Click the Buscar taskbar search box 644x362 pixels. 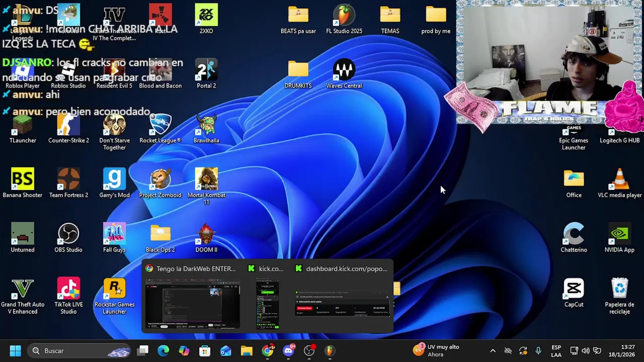[79, 350]
